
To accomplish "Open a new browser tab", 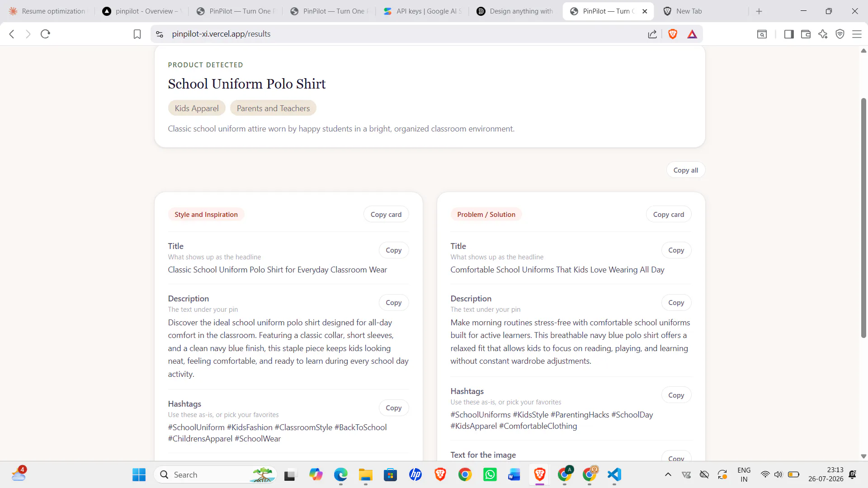I will pyautogui.click(x=759, y=11).
